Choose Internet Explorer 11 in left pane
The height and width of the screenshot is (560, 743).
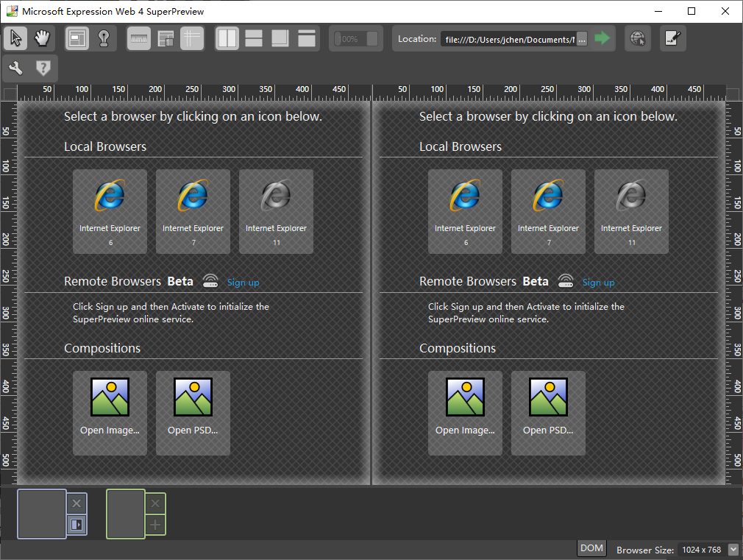tap(277, 211)
